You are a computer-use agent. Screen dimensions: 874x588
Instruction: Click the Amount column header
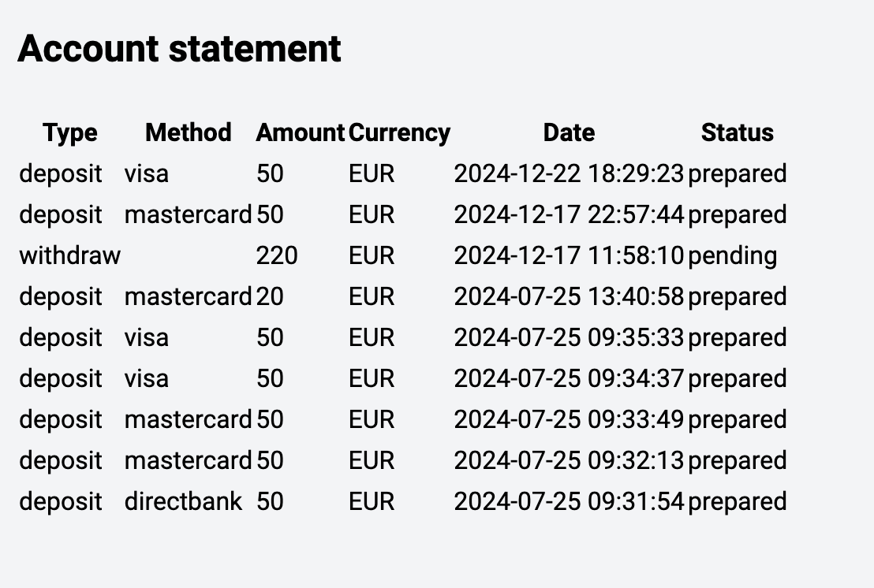[x=300, y=132]
